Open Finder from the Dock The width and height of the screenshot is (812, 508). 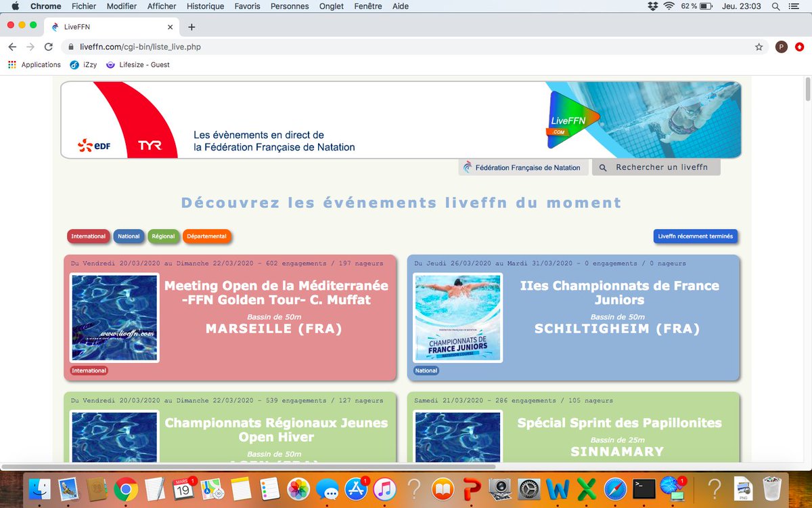point(41,488)
